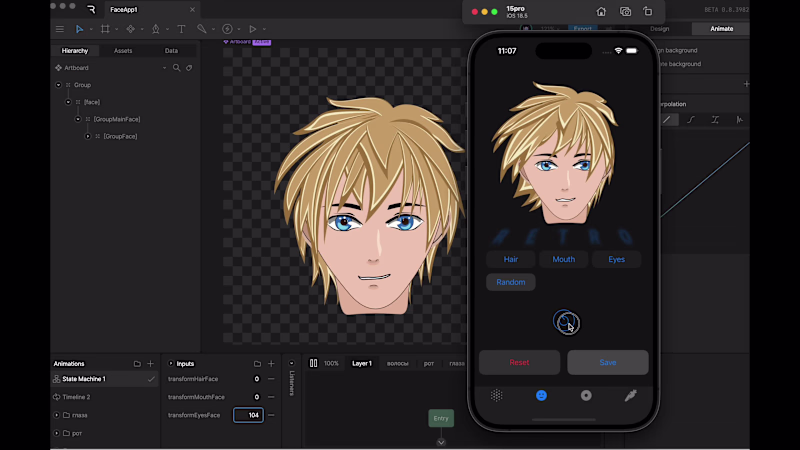The height and width of the screenshot is (450, 800).
Task: Collapse the [face] node
Action: (68, 102)
